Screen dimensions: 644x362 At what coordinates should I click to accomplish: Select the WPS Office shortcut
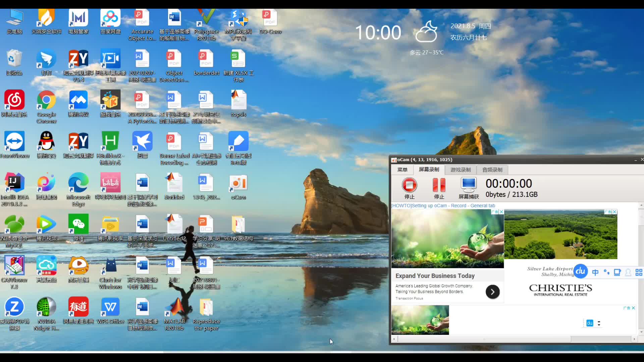pos(110,311)
